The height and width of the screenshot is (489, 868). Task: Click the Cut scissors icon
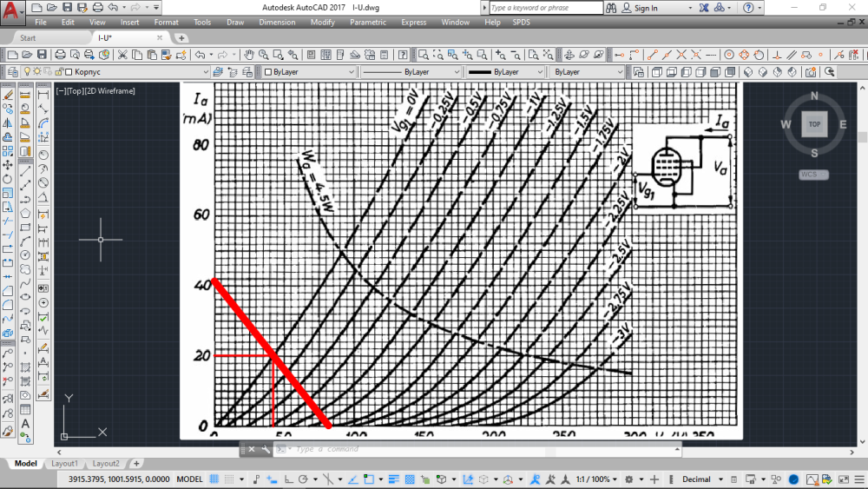(122, 54)
